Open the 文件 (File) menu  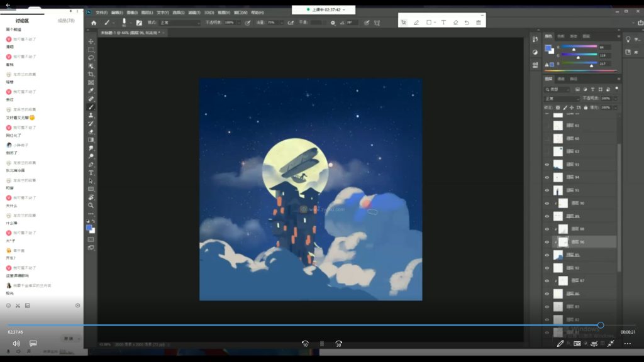[x=101, y=12]
